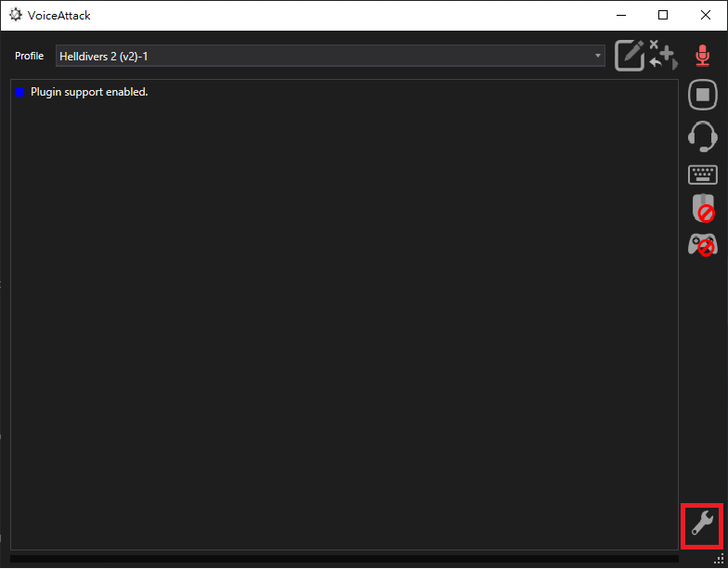Click the resize grip in window corner
The image size is (728, 569).
click(x=720, y=560)
